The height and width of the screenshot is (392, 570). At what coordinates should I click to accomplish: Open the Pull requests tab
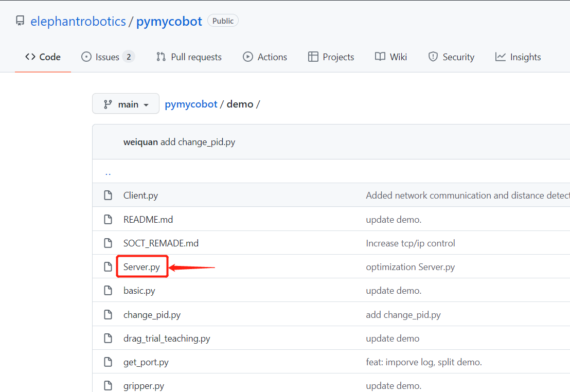(189, 57)
